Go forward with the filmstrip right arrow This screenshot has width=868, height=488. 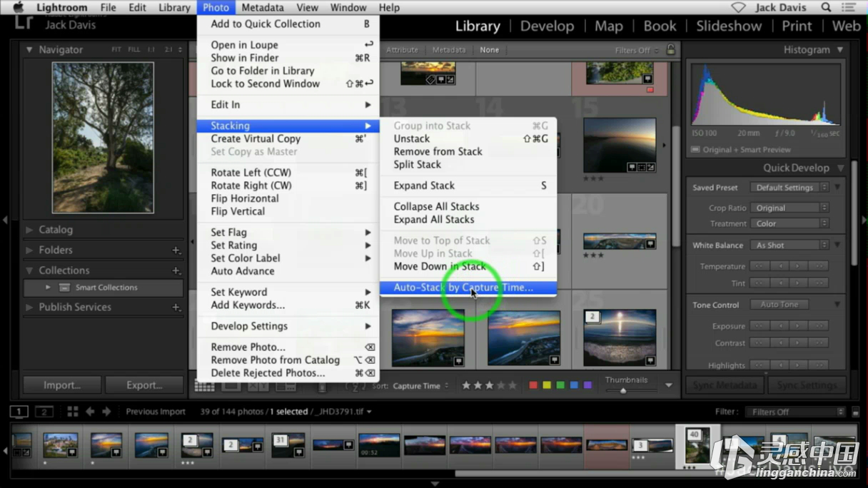click(x=106, y=412)
